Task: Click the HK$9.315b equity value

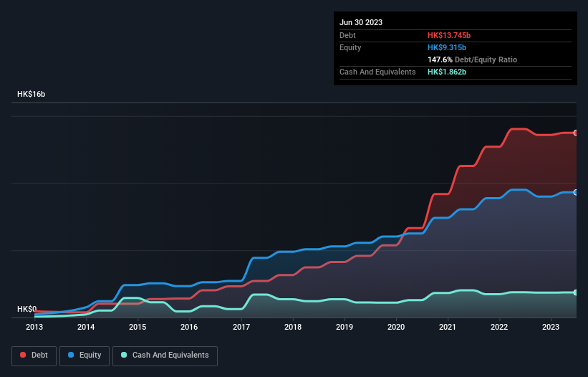Action: click(447, 47)
